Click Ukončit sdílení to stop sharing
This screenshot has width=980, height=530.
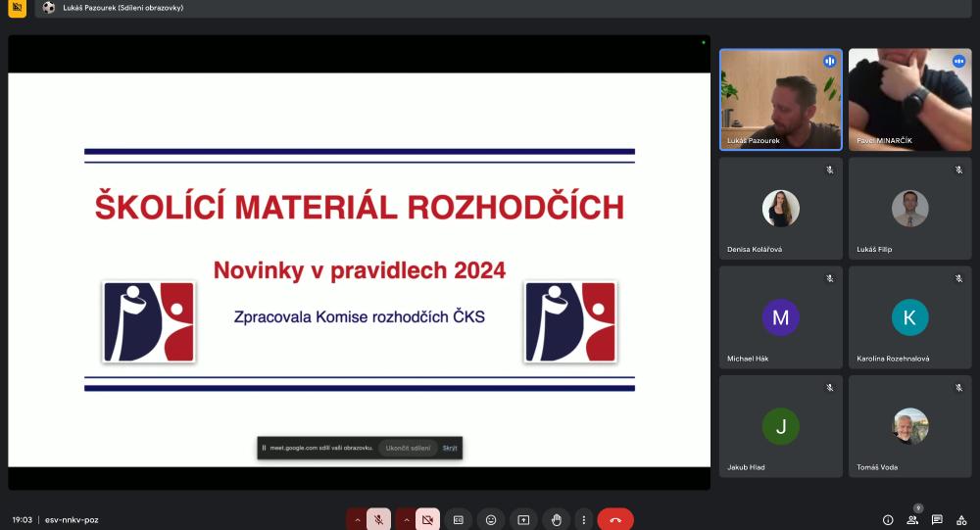point(408,448)
